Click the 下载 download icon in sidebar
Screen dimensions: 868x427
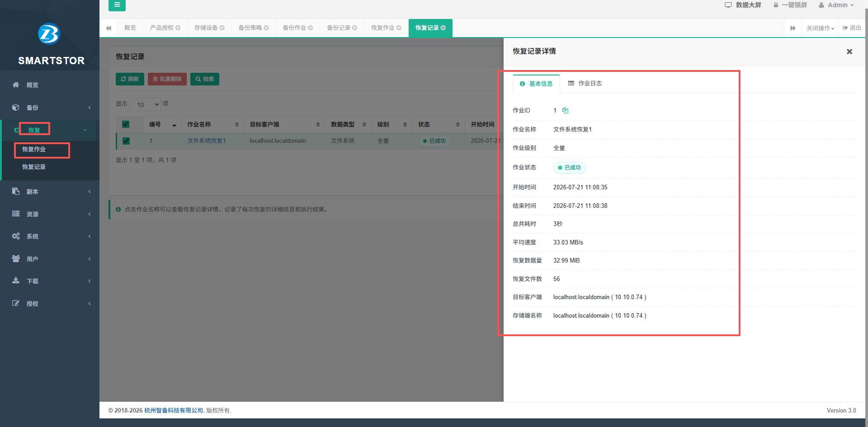16,281
